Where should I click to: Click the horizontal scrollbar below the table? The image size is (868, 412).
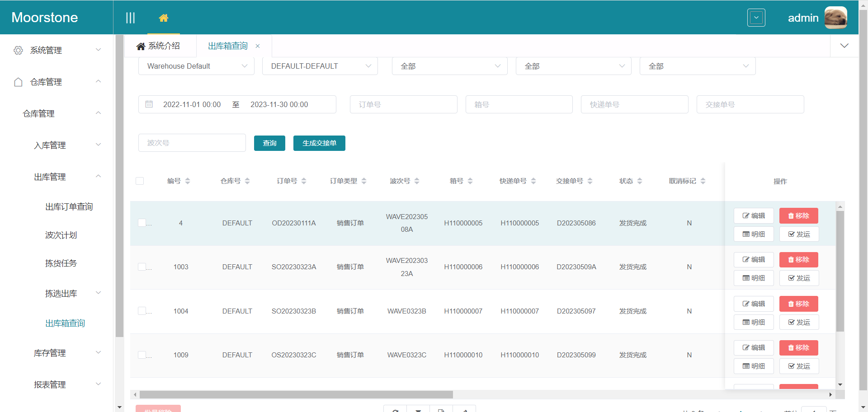296,395
